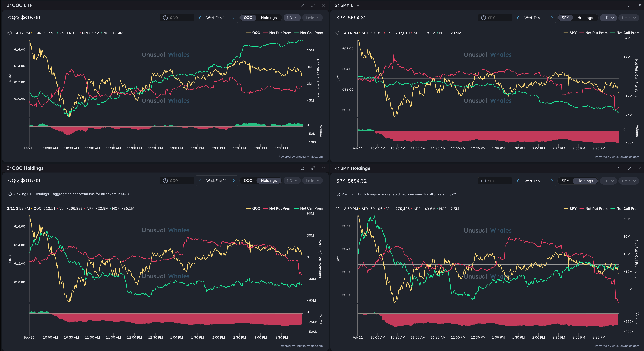The height and width of the screenshot is (351, 644).
Task: Open 1 D range dropdown in SPY Holdings panel
Action: pyautogui.click(x=608, y=181)
